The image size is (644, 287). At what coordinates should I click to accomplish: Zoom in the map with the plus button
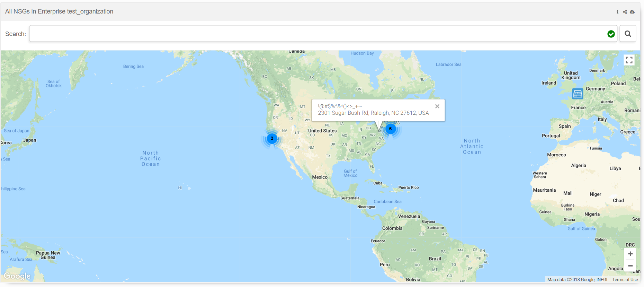tap(630, 254)
